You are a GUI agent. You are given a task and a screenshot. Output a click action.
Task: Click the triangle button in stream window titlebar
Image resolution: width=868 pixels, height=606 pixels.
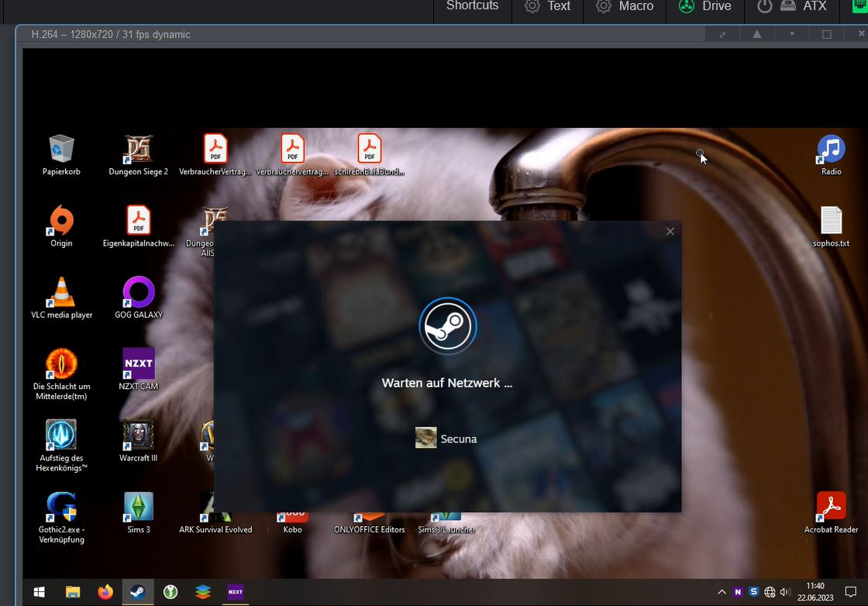(x=756, y=34)
